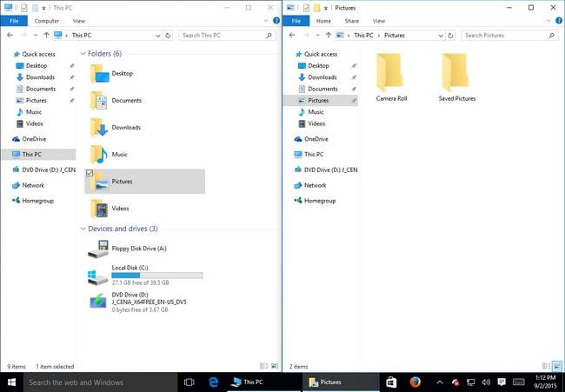The height and width of the screenshot is (392, 565).
Task: Expand the ribbon in This PC window
Action: point(266,21)
